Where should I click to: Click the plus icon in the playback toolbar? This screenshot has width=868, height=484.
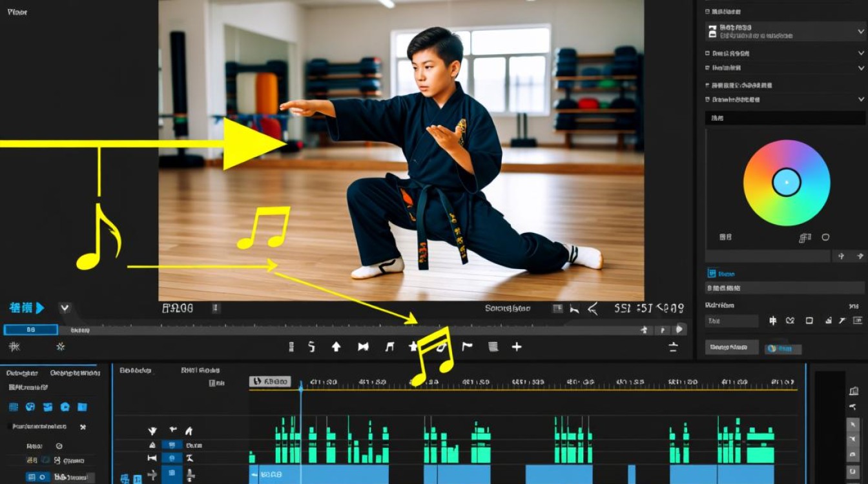point(517,347)
